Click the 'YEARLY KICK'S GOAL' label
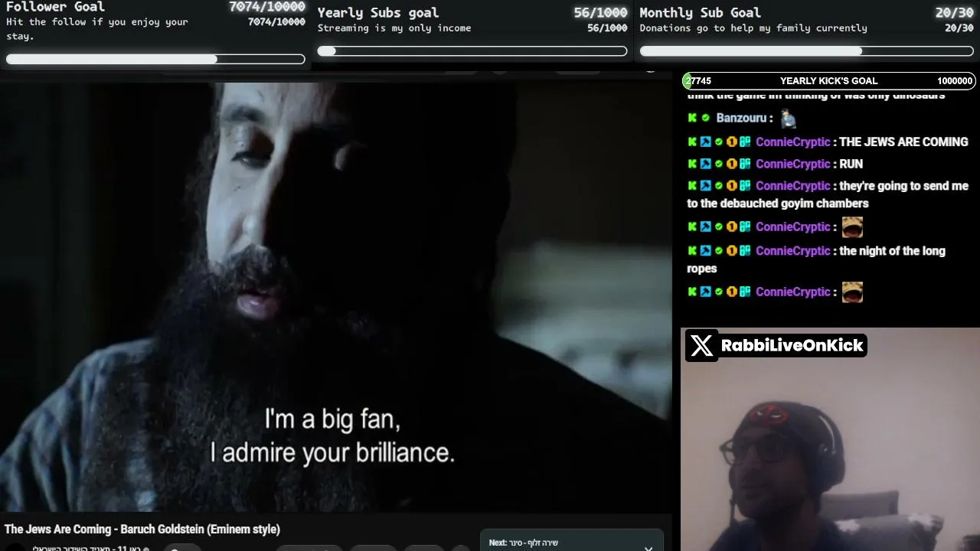The image size is (980, 551). (828, 81)
